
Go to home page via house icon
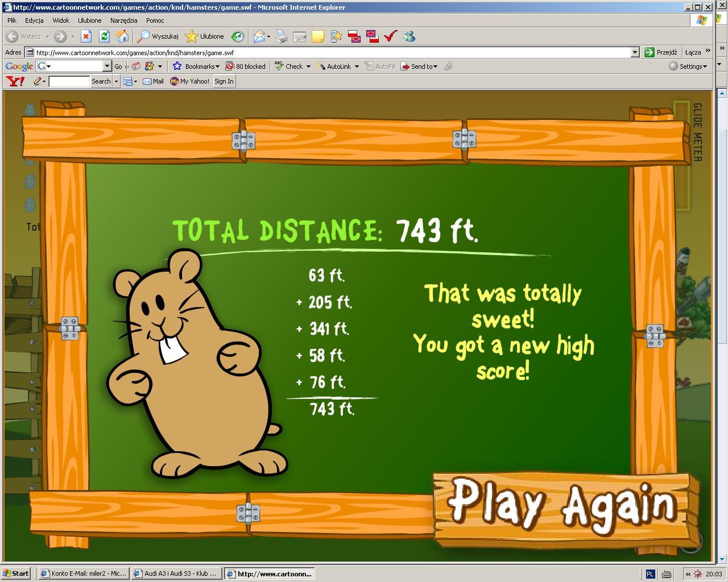122,36
